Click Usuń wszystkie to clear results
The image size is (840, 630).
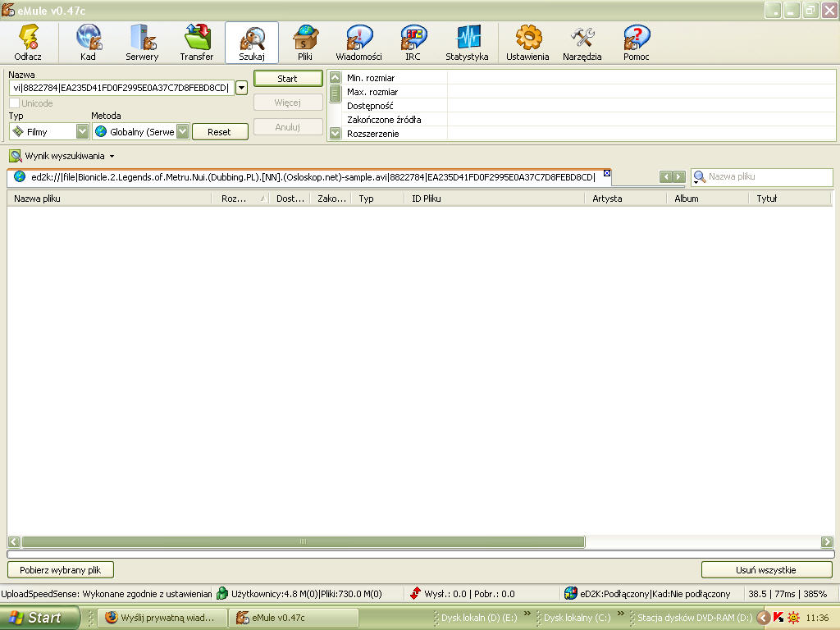[x=766, y=569]
